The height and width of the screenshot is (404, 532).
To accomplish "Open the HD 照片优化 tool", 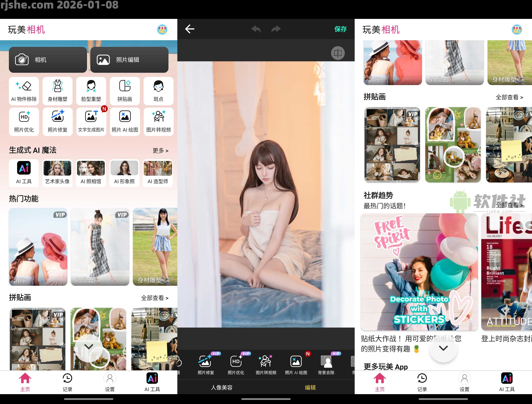I will coord(24,122).
